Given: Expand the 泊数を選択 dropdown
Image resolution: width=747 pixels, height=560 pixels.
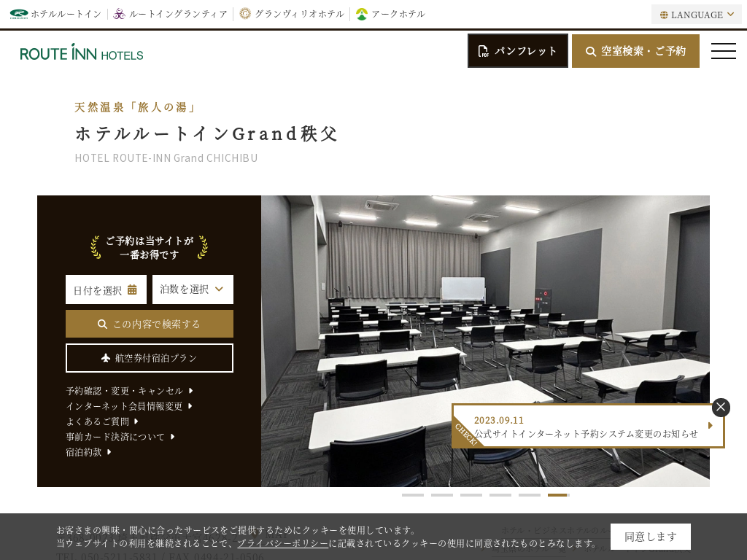Looking at the screenshot, I should coord(193,289).
